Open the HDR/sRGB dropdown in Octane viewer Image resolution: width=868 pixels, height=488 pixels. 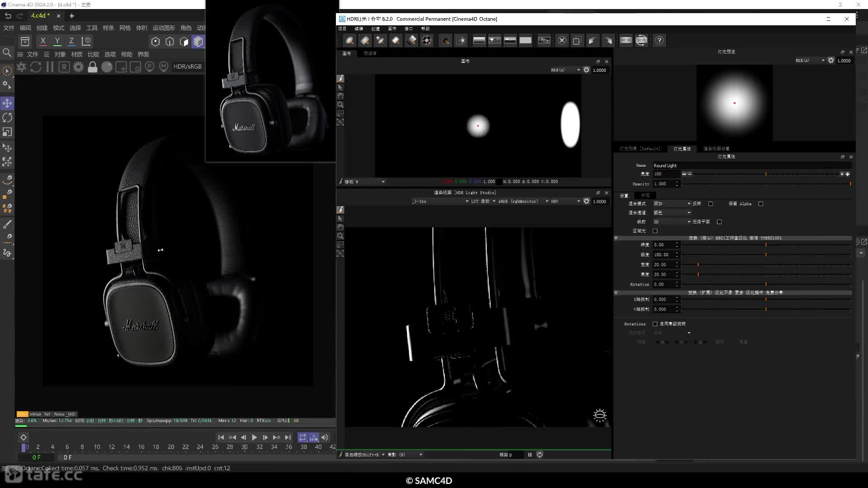click(188, 66)
